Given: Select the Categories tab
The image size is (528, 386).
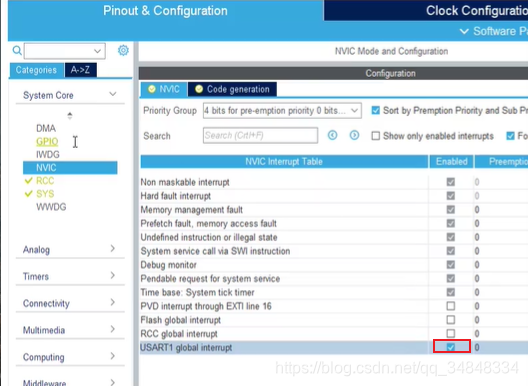Looking at the screenshot, I should coord(36,70).
